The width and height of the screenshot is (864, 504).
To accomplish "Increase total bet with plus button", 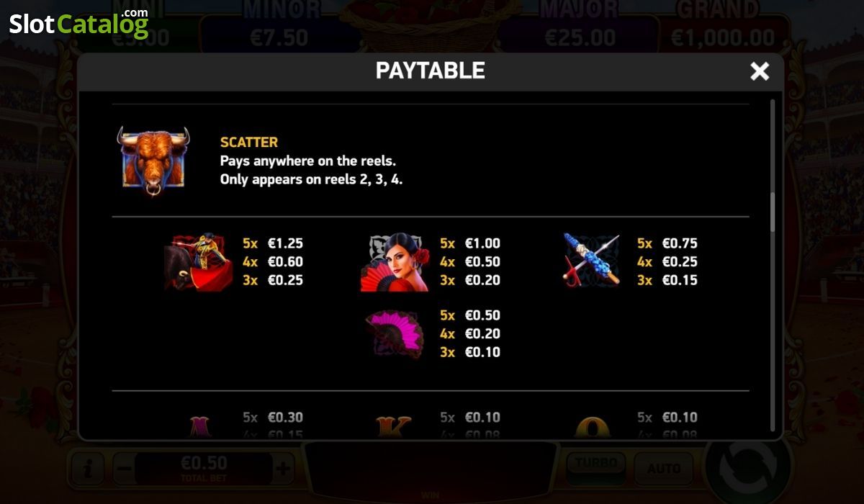I will 283,469.
